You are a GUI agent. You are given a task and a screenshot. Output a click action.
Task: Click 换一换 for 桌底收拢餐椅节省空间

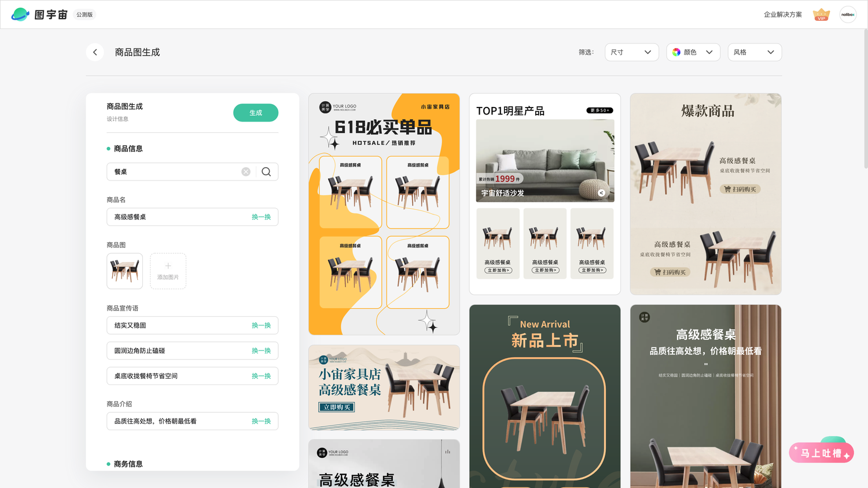pyautogui.click(x=261, y=376)
